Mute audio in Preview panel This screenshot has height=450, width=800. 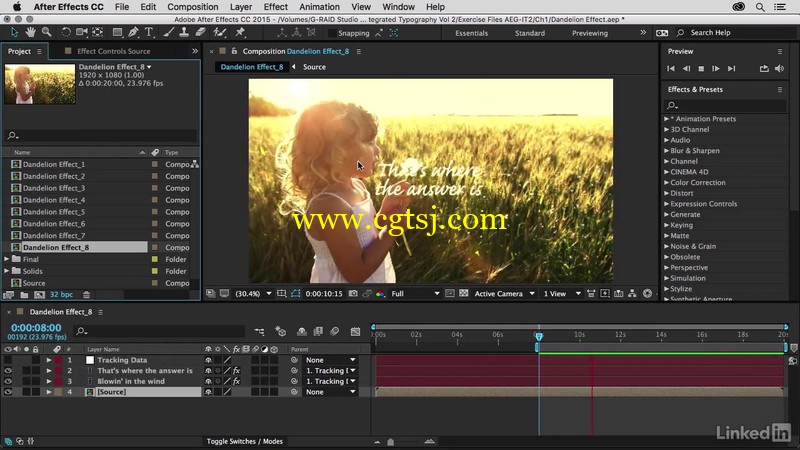pyautogui.click(x=779, y=68)
